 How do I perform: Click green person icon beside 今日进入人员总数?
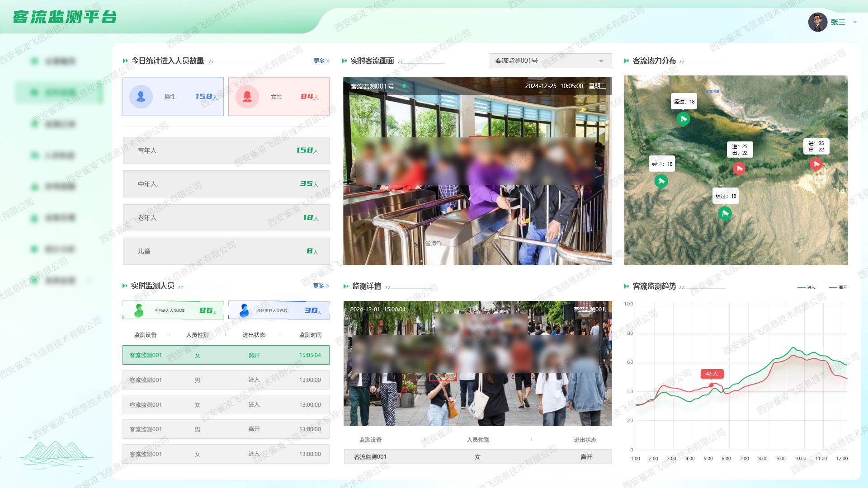(138, 310)
